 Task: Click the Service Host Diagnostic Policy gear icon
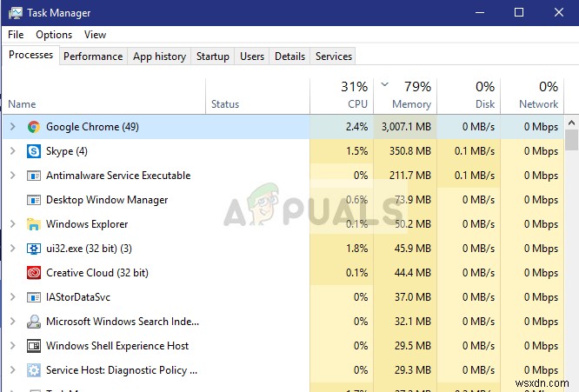[x=34, y=370]
